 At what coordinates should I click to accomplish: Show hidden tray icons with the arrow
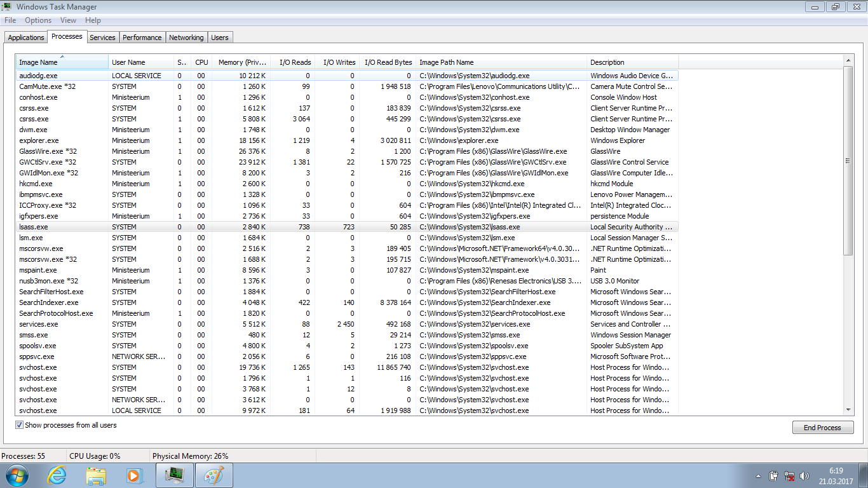tap(758, 475)
